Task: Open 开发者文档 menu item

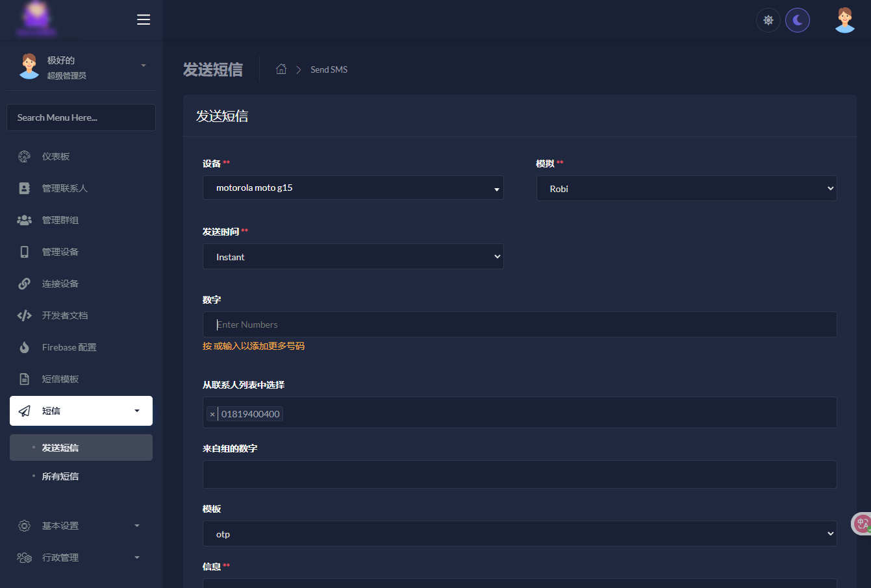Action: click(81, 315)
